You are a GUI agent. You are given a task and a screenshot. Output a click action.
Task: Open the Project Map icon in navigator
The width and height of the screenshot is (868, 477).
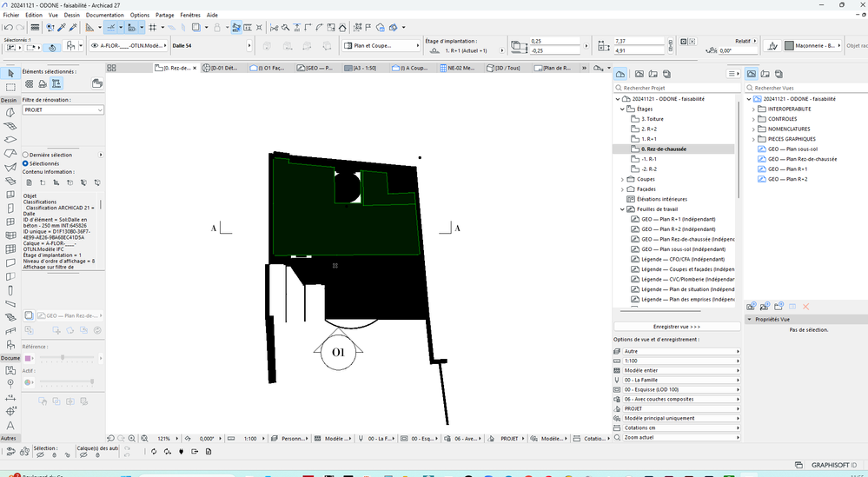click(620, 75)
